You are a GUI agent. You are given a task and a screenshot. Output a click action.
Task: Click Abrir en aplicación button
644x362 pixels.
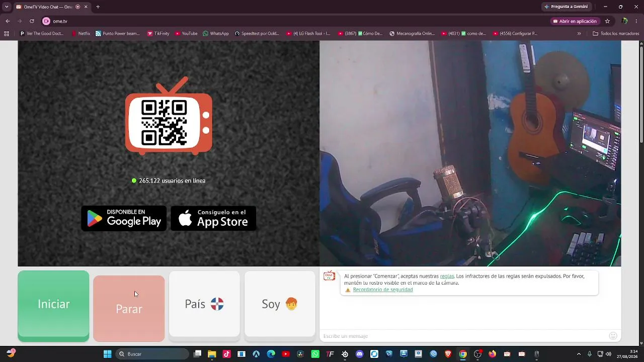pyautogui.click(x=575, y=21)
